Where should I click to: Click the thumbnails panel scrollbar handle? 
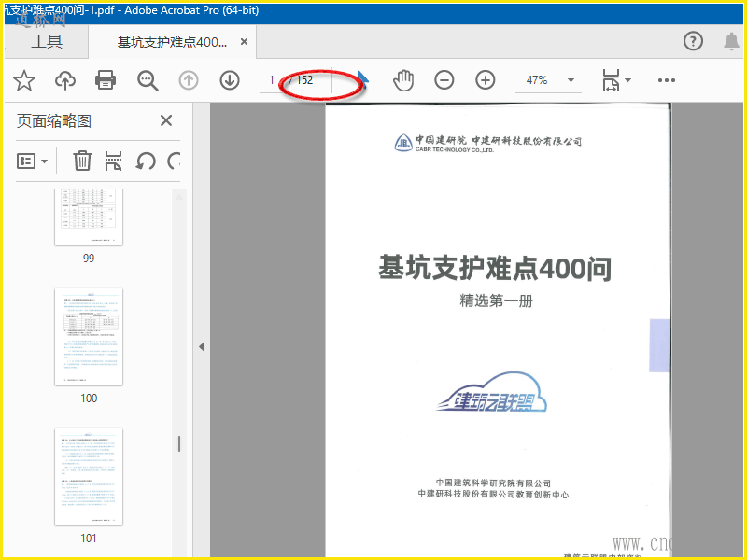click(x=179, y=444)
